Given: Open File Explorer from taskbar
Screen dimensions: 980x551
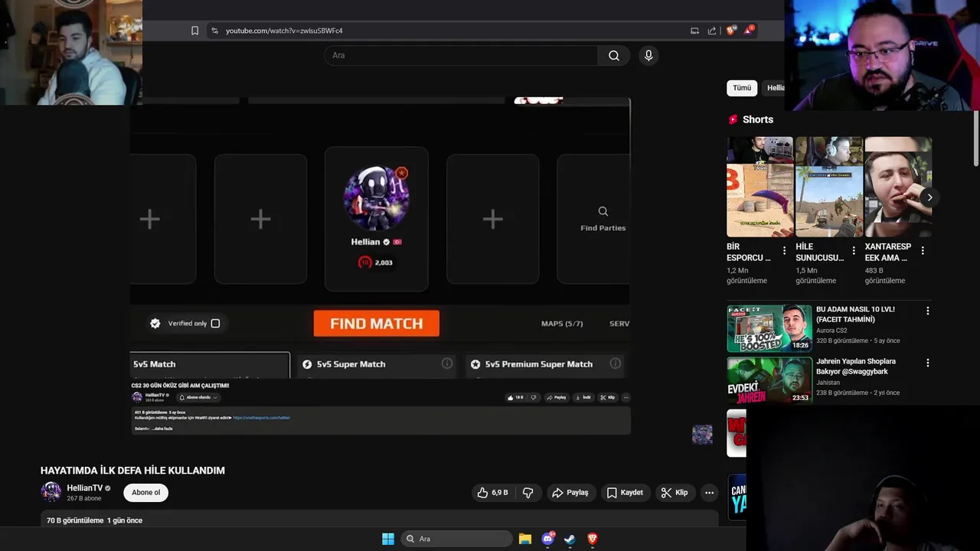Looking at the screenshot, I should click(525, 539).
